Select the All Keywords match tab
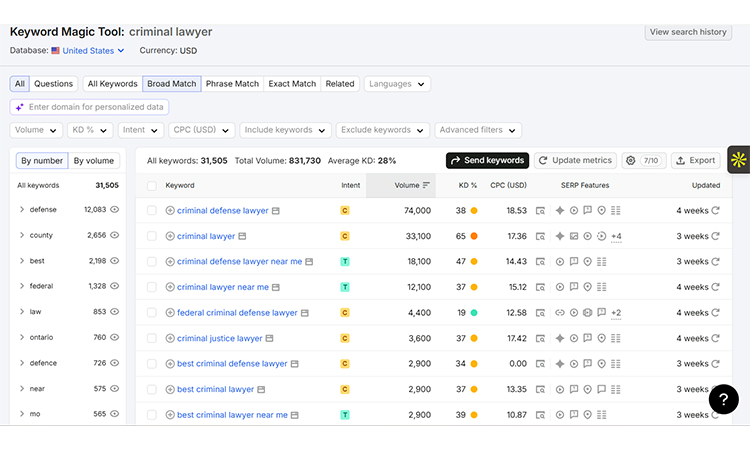This screenshot has width=750, height=450. 112,84
